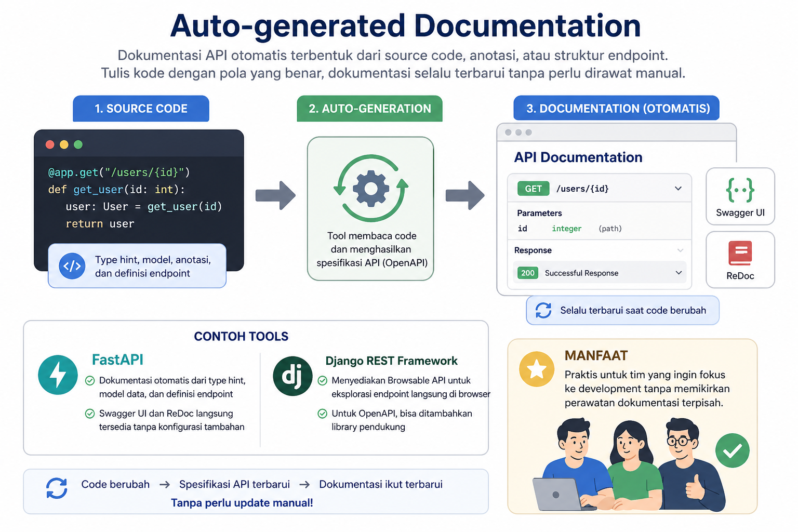Screen dimensions: 798x532
Task: Click the Spesifikasi API terbarui text
Action: pyautogui.click(x=234, y=484)
